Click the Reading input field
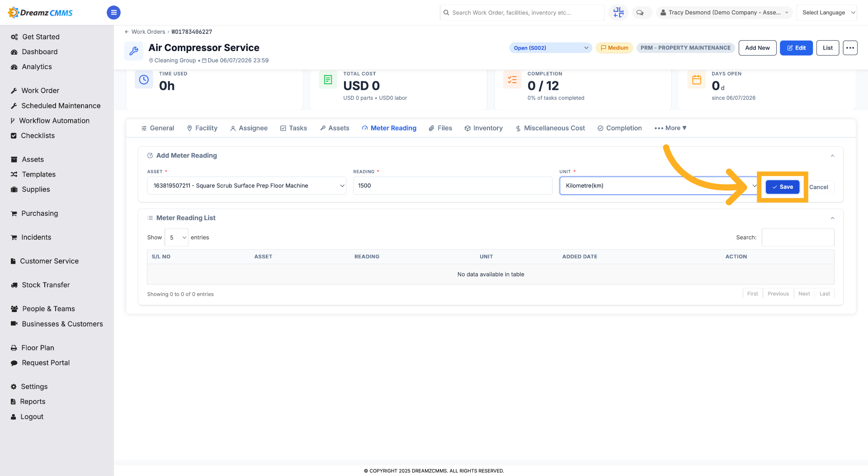Image resolution: width=868 pixels, height=476 pixels. pyautogui.click(x=453, y=186)
